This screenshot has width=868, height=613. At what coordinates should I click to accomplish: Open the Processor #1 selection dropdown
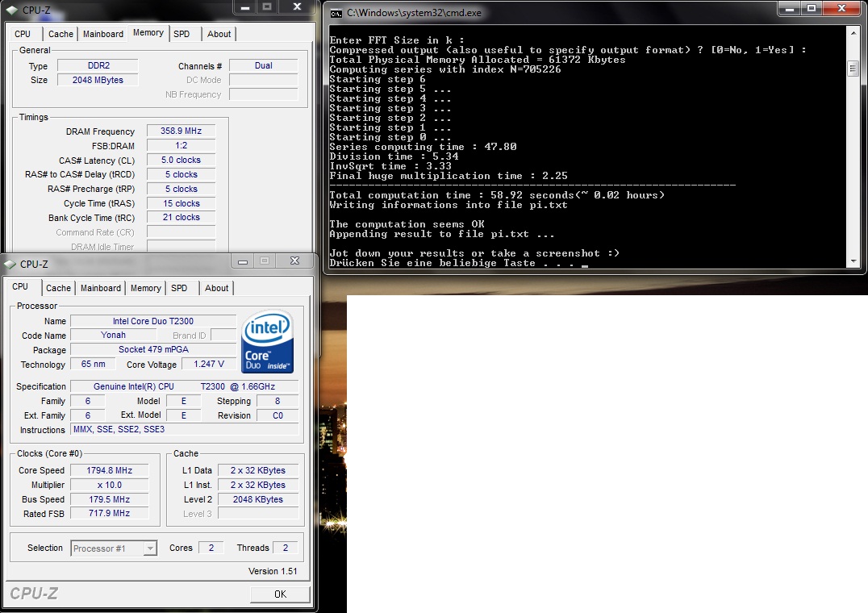[x=114, y=548]
